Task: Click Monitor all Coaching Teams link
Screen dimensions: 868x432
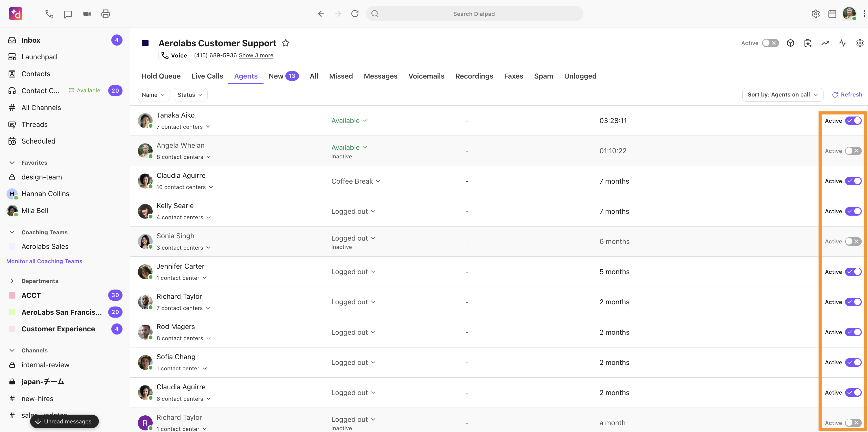Action: 44,261
